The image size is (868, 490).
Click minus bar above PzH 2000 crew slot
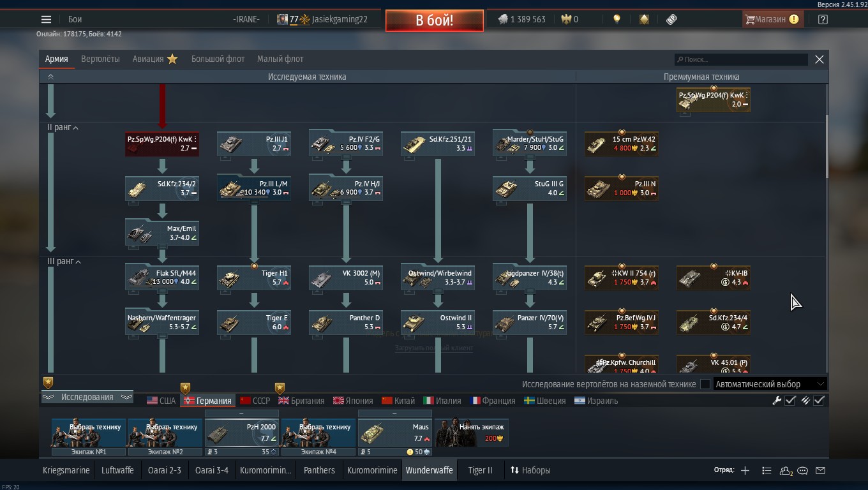click(x=241, y=414)
